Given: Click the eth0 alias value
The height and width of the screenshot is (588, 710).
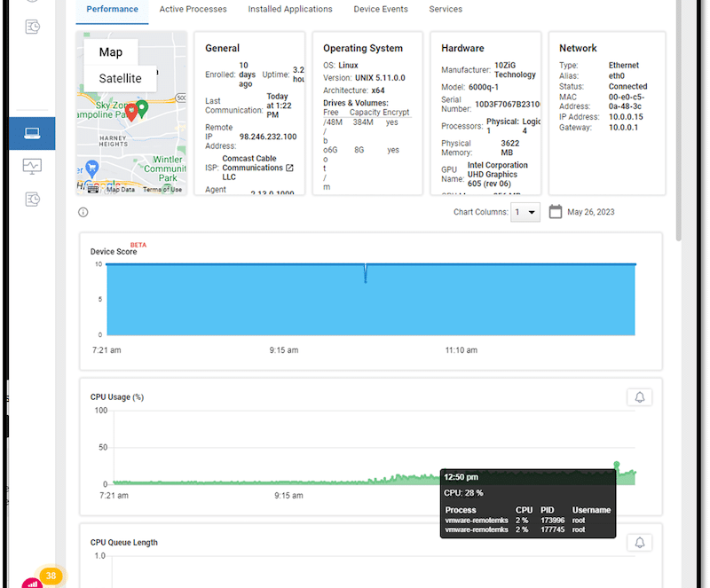Looking at the screenshot, I should click(617, 75).
